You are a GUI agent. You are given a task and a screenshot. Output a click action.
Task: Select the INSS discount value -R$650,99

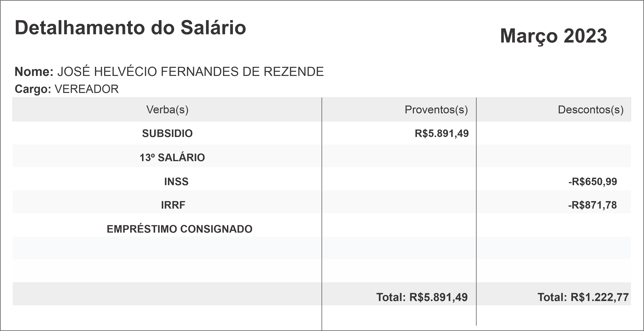(x=593, y=182)
